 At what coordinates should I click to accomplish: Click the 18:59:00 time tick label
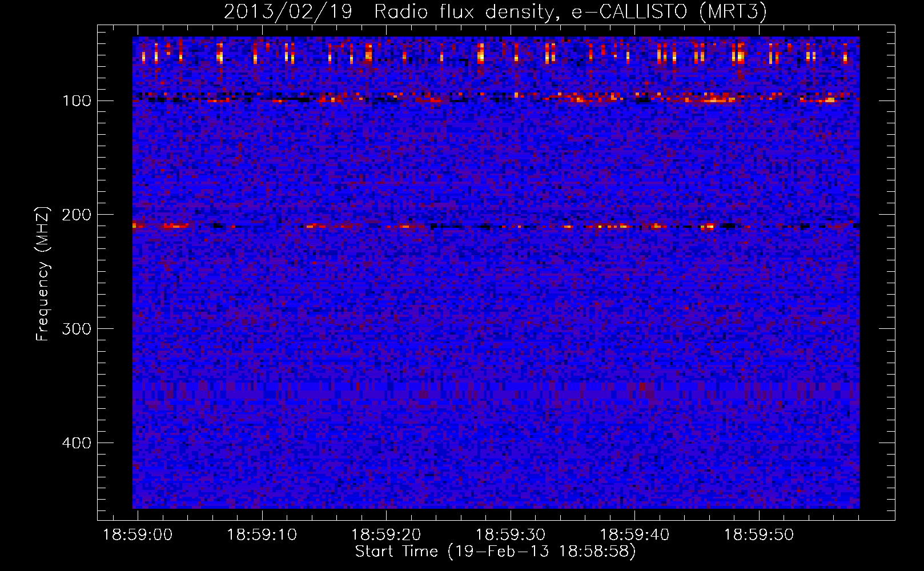point(138,535)
